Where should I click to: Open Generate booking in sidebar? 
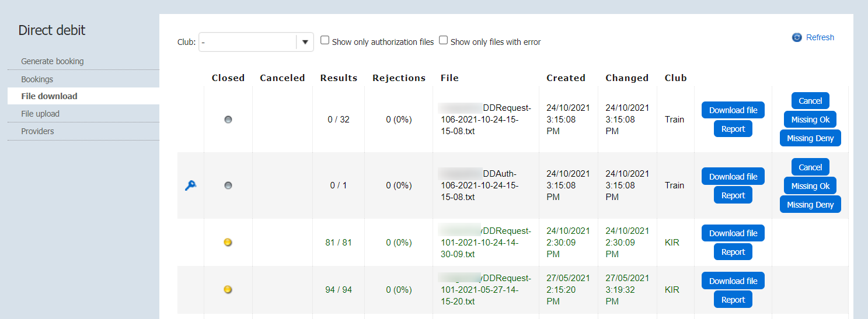pos(53,61)
